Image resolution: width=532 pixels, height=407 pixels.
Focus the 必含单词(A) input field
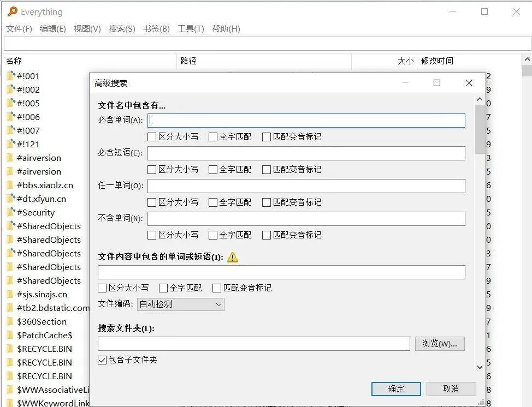pyautogui.click(x=306, y=121)
